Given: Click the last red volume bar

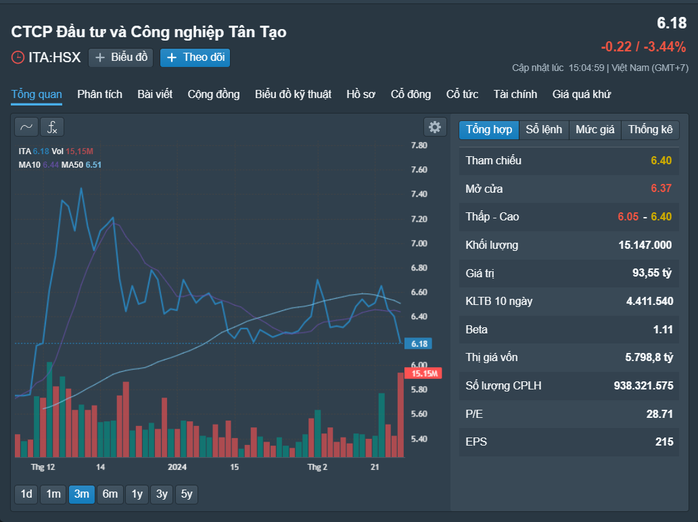Looking at the screenshot, I should (x=401, y=415).
